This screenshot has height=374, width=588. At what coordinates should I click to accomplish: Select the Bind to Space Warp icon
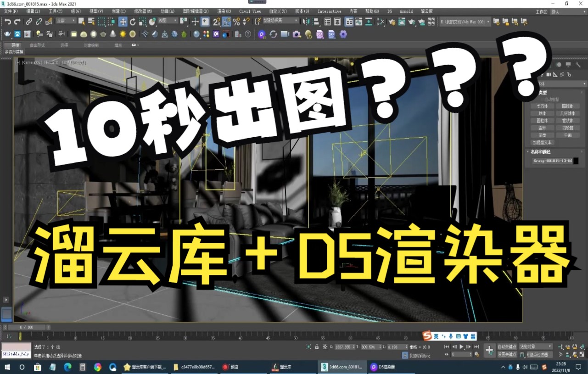click(x=48, y=21)
